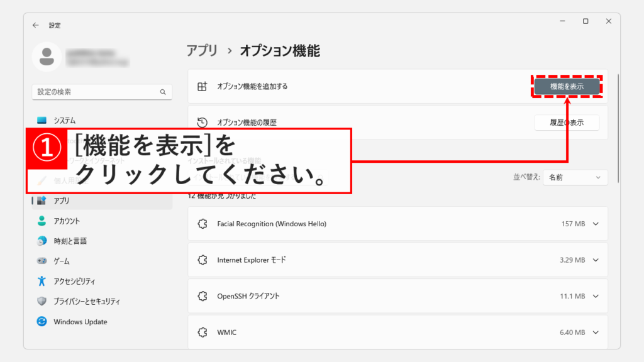The height and width of the screenshot is (362, 644).
Task: Expand Internet Explorer モード entry
Action: tap(595, 260)
